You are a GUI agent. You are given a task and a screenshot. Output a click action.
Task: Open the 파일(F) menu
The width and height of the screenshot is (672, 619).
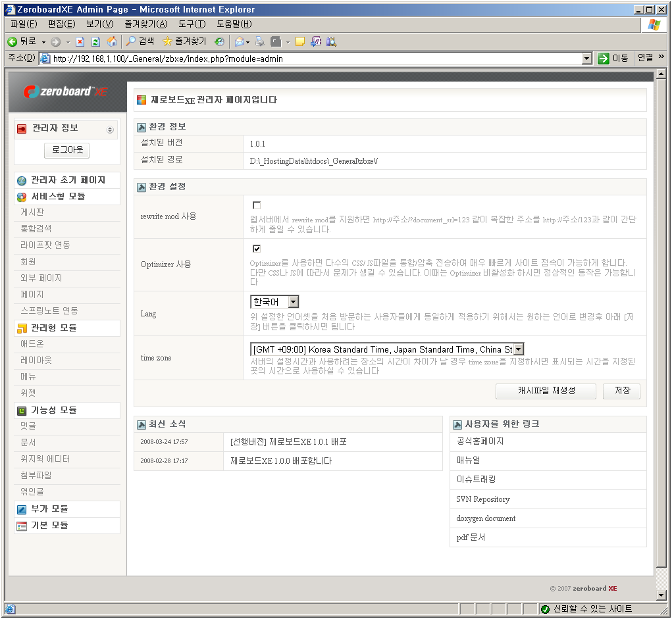click(x=24, y=24)
